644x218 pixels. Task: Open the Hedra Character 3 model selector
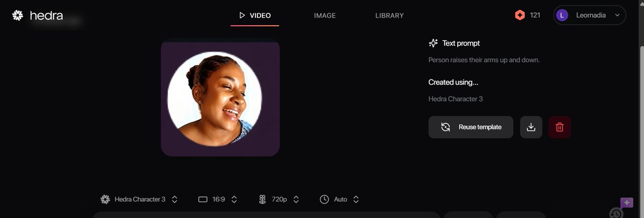[139, 199]
